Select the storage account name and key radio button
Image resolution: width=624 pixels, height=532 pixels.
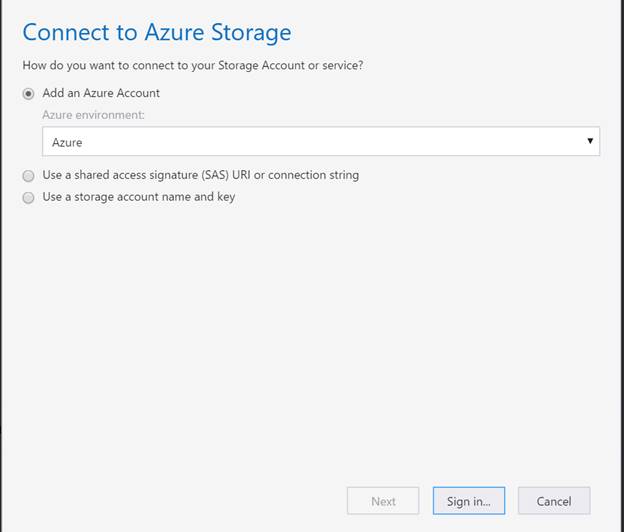(x=28, y=197)
